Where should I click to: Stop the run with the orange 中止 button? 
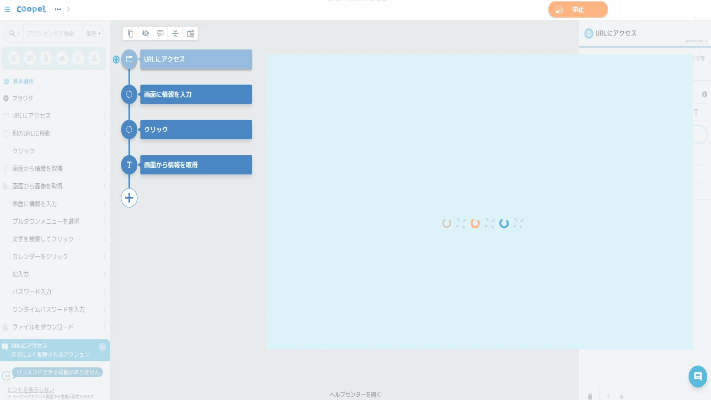pyautogui.click(x=578, y=10)
